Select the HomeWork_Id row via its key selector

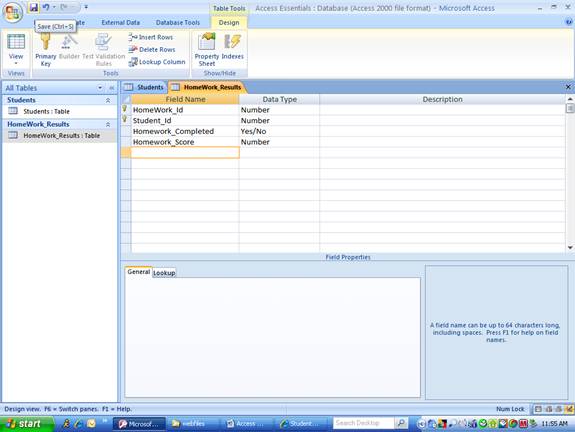pyautogui.click(x=126, y=110)
